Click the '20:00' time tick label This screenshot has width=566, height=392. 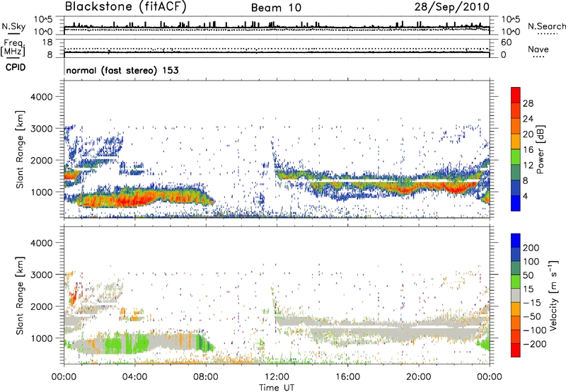tap(419, 377)
